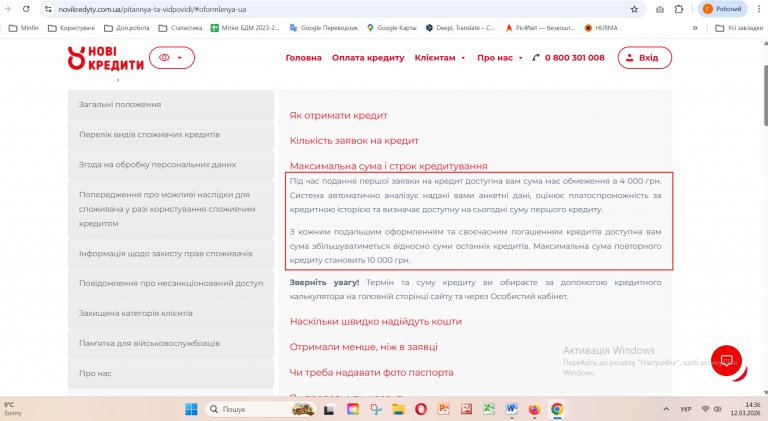Image resolution: width=768 pixels, height=421 pixels.
Task: Switch to Chrome on the taskbar
Action: click(x=557, y=409)
